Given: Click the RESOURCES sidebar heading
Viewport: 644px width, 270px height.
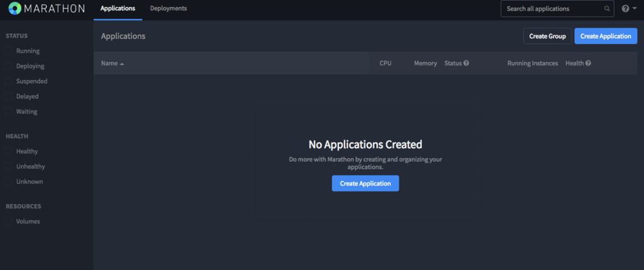Looking at the screenshot, I should click(23, 206).
